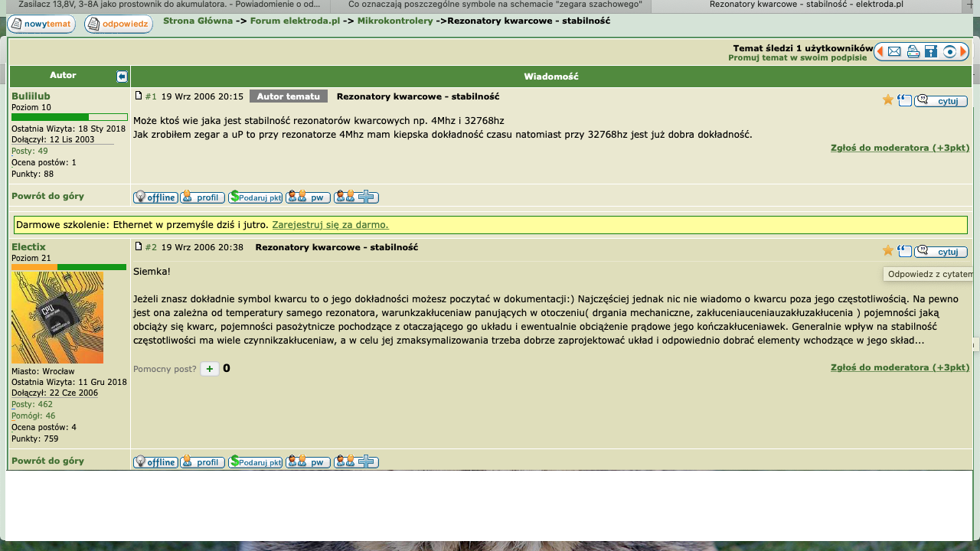Screen dimensions: 980x551
Task: Click Podaruj pkt under Electix's post
Action: pos(255,461)
